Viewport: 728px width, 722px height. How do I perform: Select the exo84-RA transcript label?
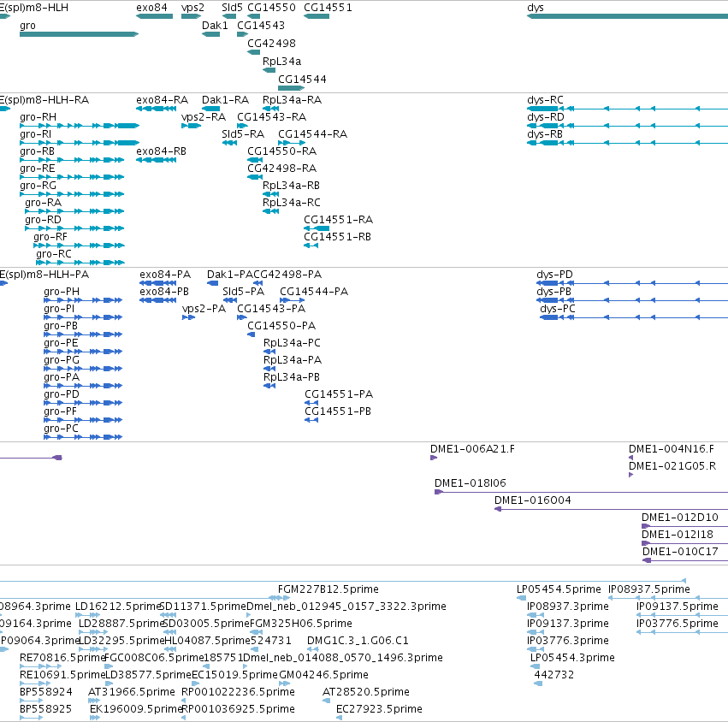click(162, 100)
